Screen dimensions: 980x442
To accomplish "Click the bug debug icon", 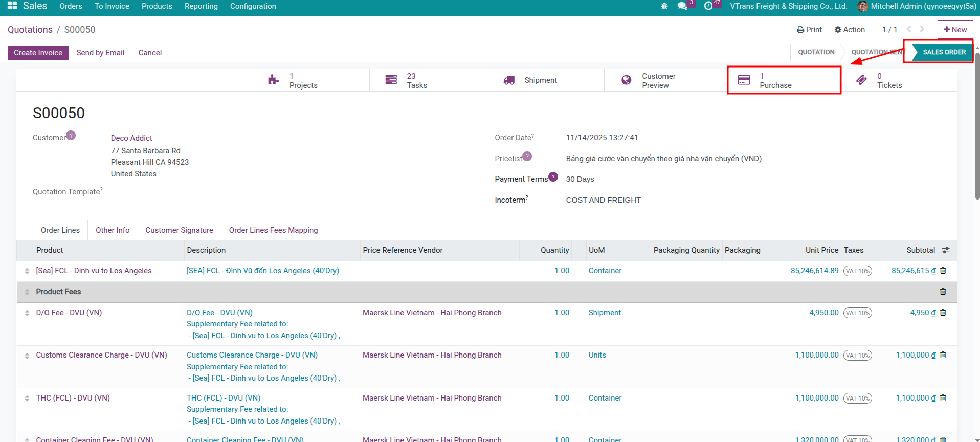I will (664, 6).
